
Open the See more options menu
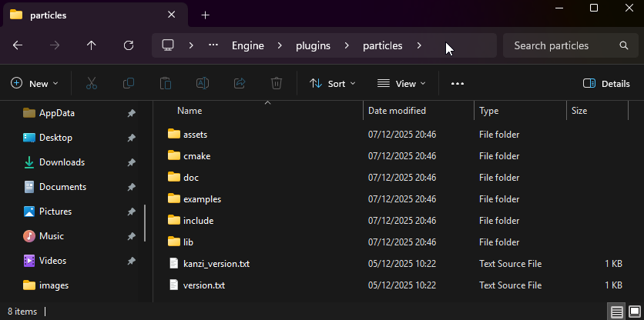pos(458,84)
